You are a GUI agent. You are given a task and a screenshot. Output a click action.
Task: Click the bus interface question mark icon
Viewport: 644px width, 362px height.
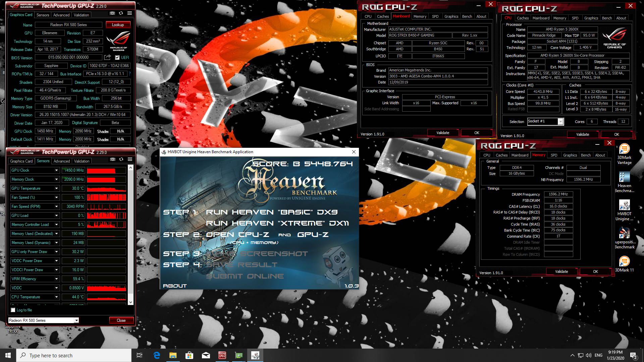(130, 74)
